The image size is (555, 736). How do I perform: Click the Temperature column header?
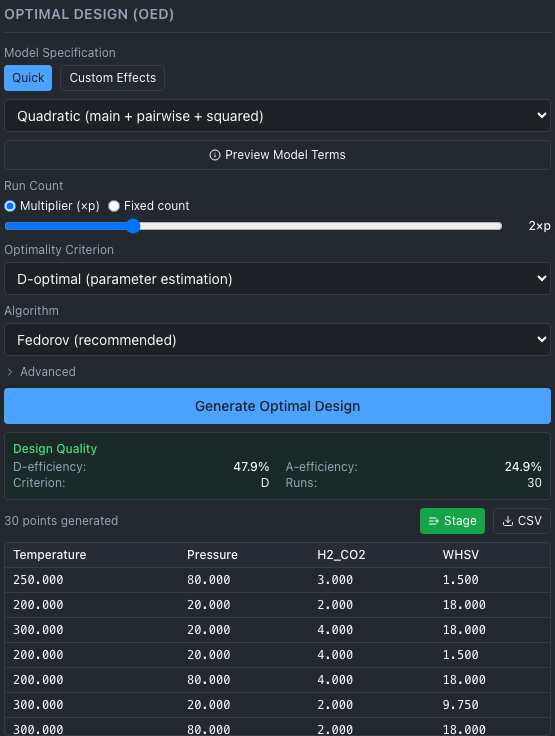[x=50, y=555]
